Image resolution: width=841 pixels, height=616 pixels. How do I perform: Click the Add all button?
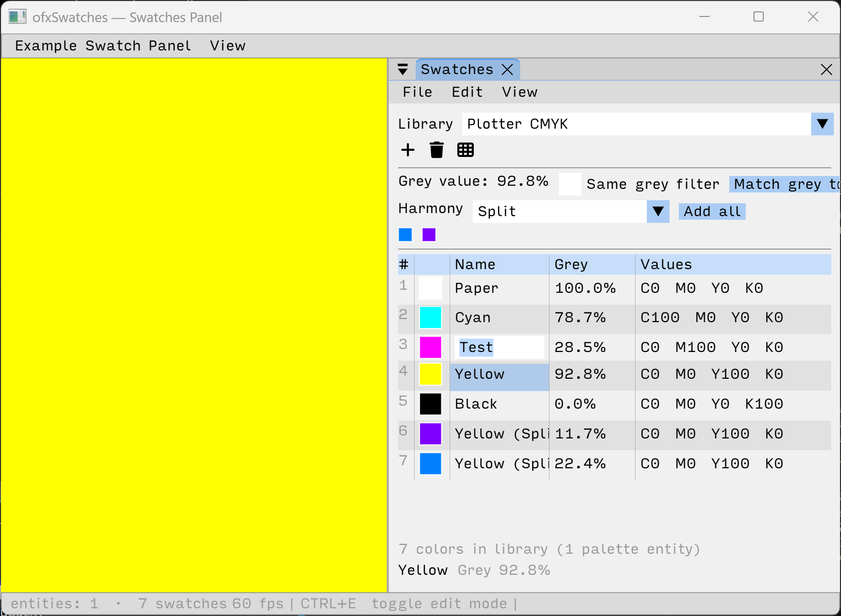[712, 212]
